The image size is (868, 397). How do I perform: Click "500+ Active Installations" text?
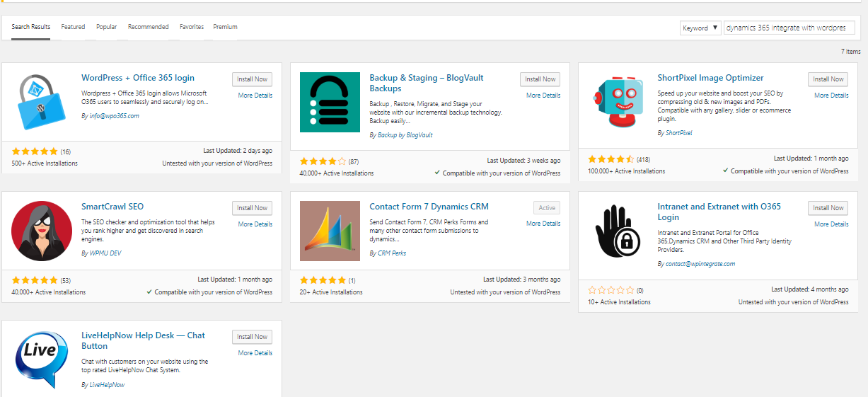pos(45,163)
